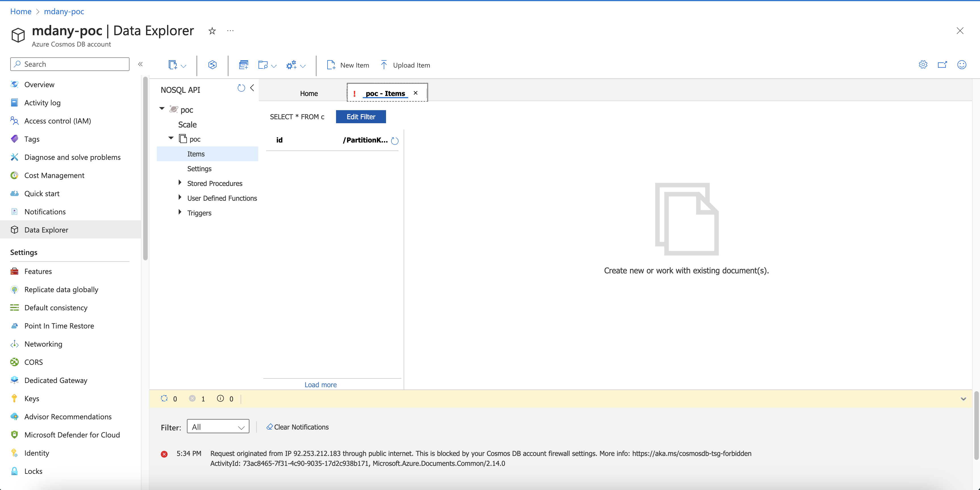Click the Load more link
Image resolution: width=980 pixels, height=490 pixels.
pos(320,385)
